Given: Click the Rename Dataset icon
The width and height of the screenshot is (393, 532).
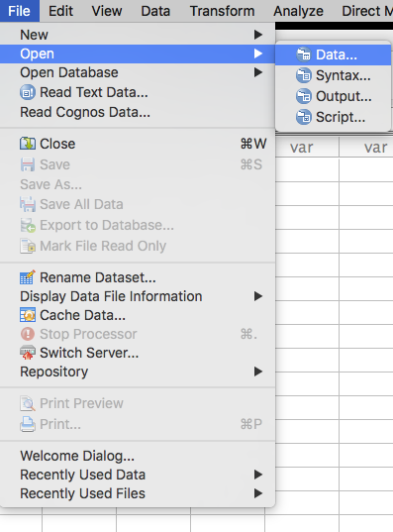Looking at the screenshot, I should pyautogui.click(x=28, y=277).
